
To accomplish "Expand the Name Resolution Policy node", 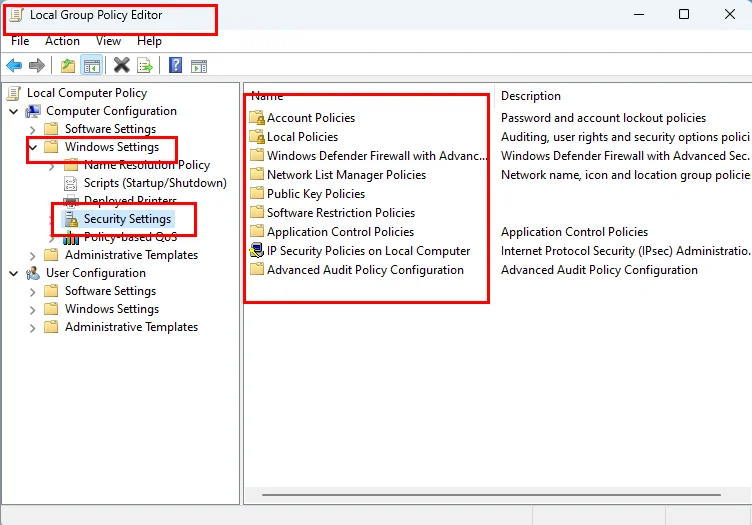I will coord(52,166).
